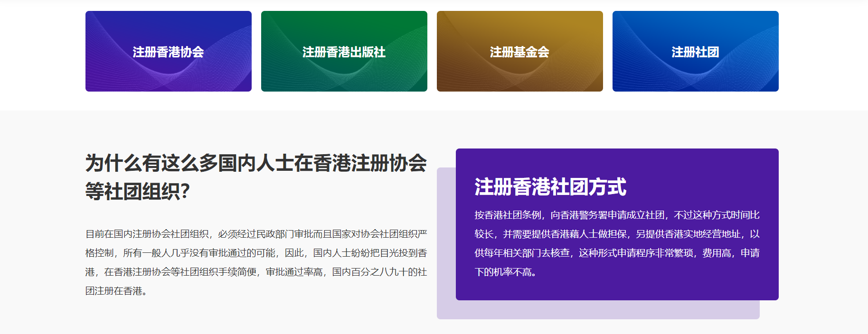This screenshot has width=868, height=334.
Task: Go to the 注册社团 blue card
Action: coord(695,52)
